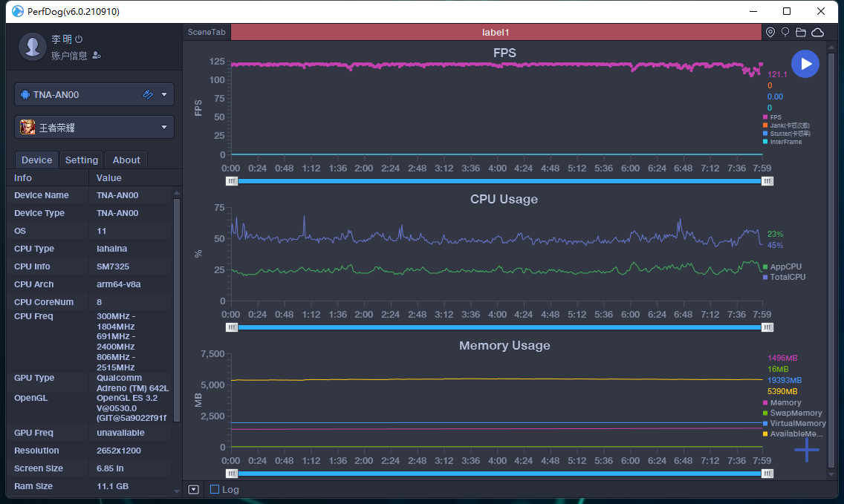Image resolution: width=844 pixels, height=504 pixels.
Task: Click the down arrow of device info scrollbar
Action: [x=177, y=491]
